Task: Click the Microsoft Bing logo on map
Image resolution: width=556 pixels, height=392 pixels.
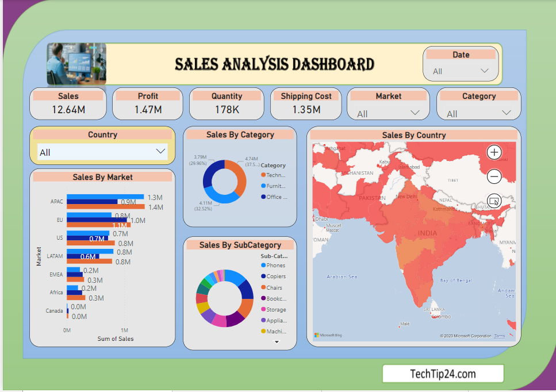Action: (328, 335)
